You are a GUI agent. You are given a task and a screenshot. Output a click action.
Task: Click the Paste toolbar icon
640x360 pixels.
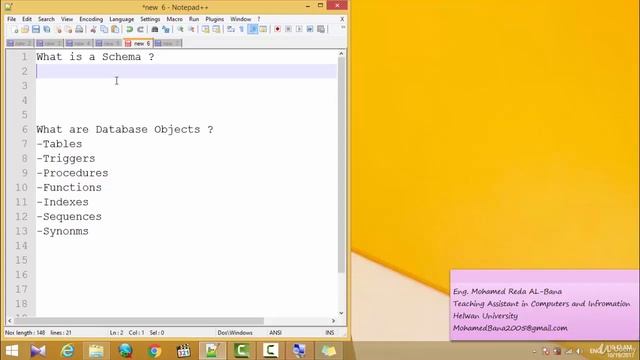115,29
